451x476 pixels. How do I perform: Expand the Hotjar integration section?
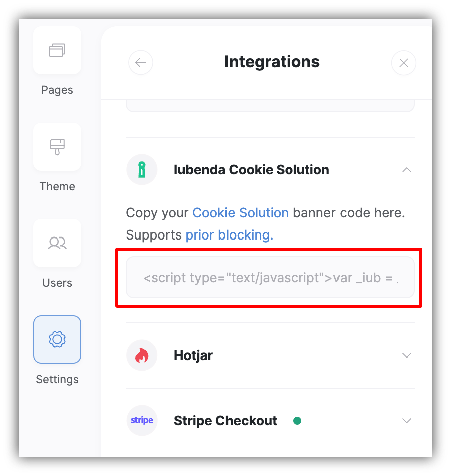[x=407, y=355]
